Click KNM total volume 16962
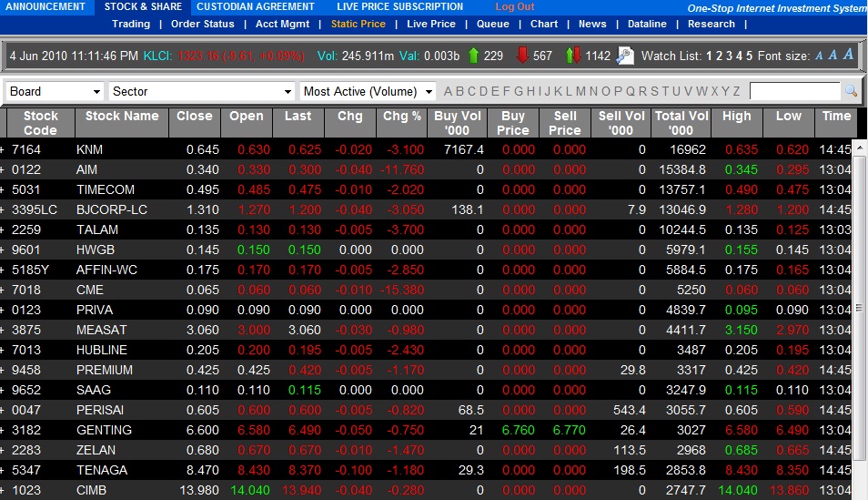868x500 pixels. 688,149
